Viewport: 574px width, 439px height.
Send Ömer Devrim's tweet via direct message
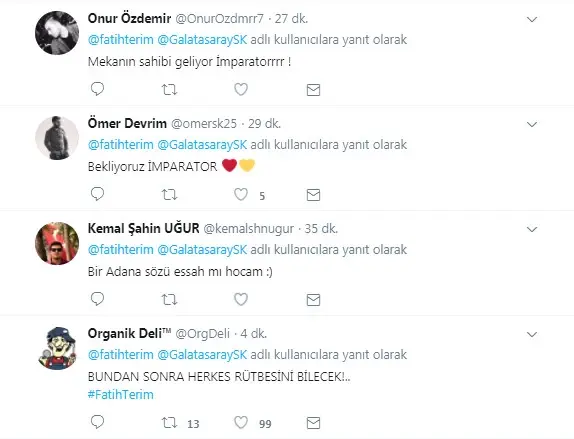click(x=313, y=195)
